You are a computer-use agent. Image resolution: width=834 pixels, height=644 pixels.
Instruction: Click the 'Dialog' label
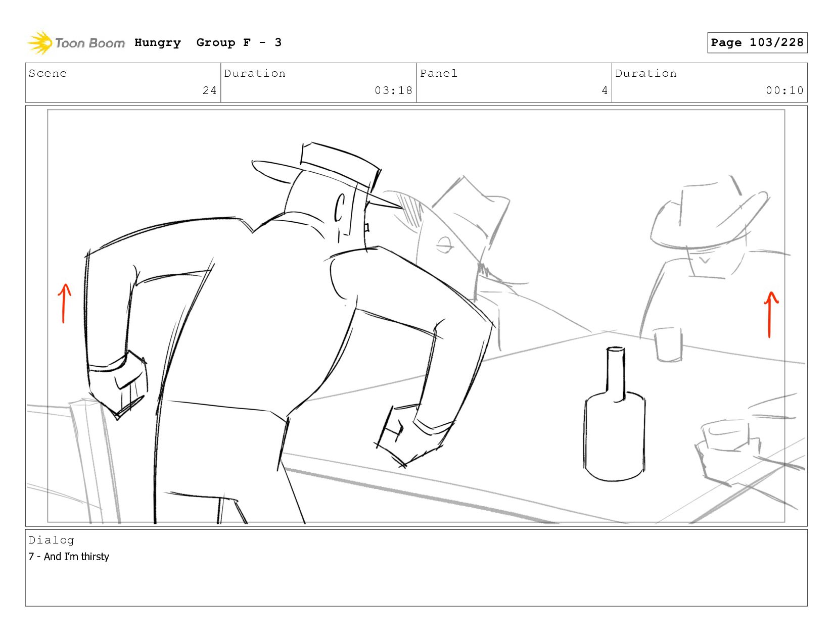(51, 540)
